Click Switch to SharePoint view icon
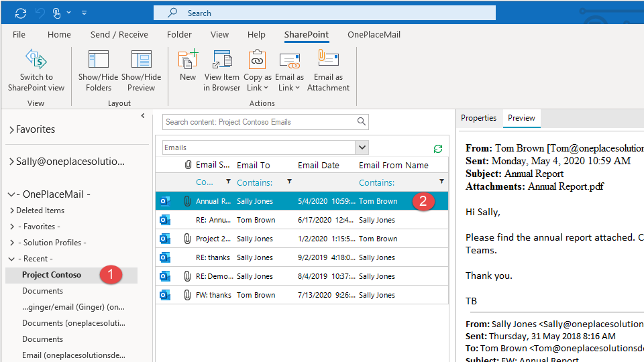The height and width of the screenshot is (362, 644). coord(36,60)
